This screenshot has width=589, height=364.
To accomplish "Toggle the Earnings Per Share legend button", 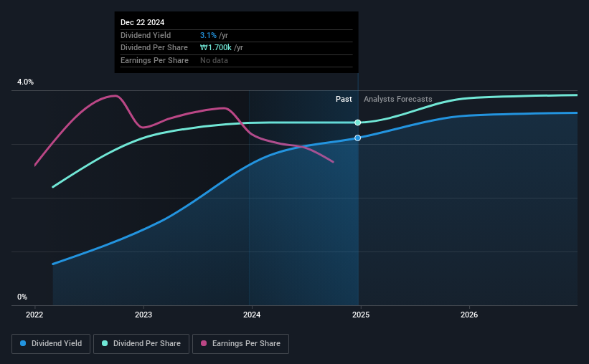I will coord(240,343).
